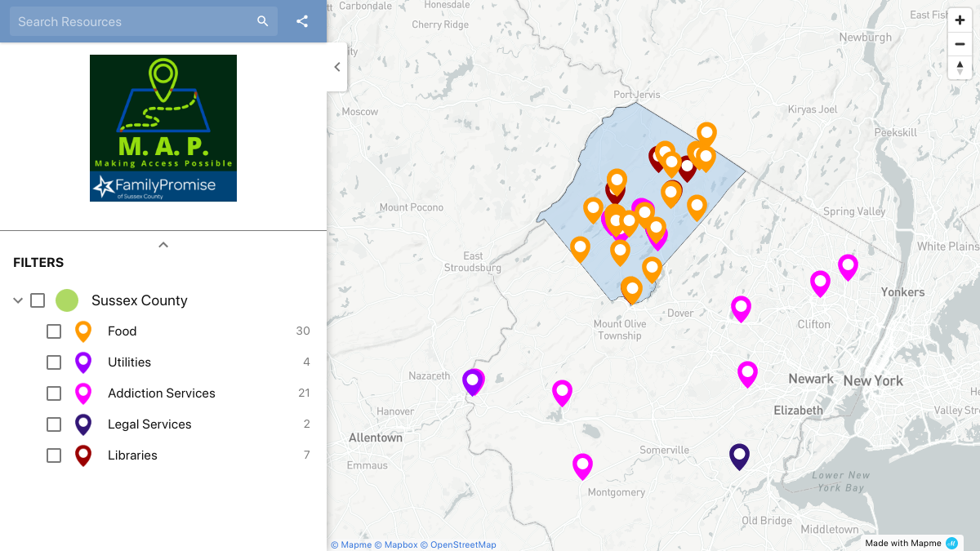Select the magenta pin west of Newark
This screenshot has height=551, width=980.
pos(747,373)
